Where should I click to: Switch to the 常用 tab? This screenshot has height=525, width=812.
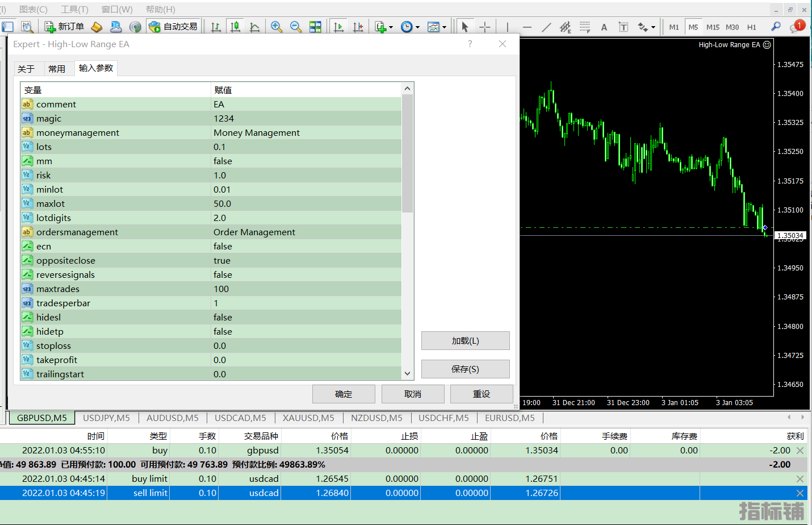click(57, 69)
